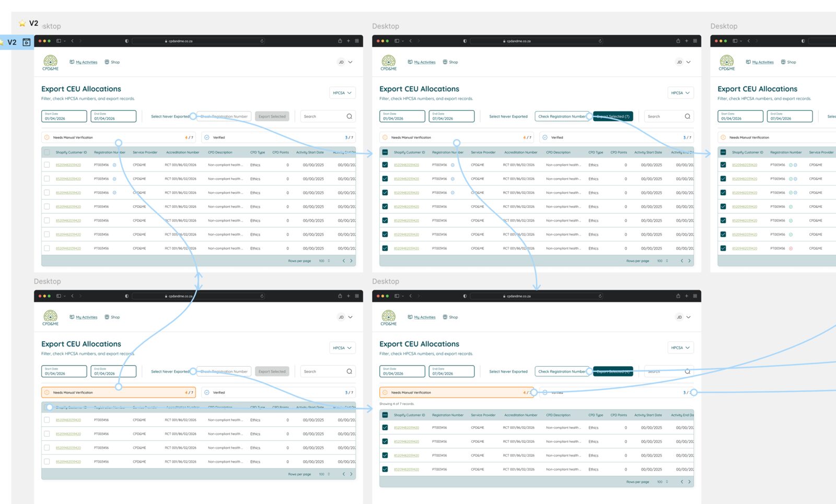The image size is (836, 504).
Task: Expand the JD user menu chevron in top-middle frame
Action: [x=688, y=62]
